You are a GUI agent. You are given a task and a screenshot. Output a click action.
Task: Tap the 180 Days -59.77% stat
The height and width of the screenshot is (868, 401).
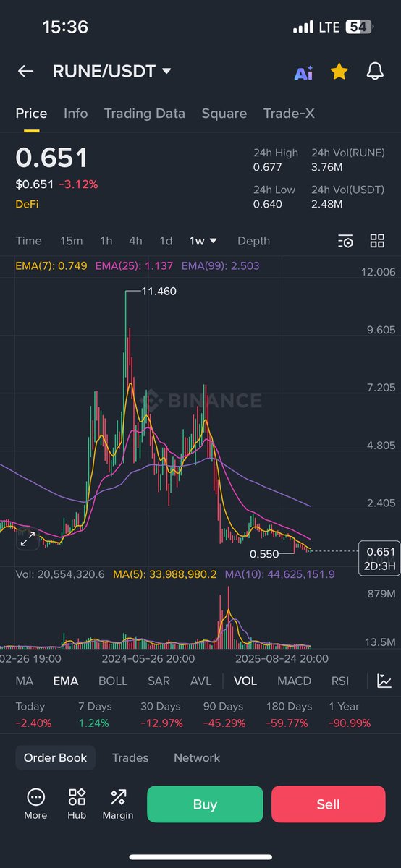pos(289,715)
